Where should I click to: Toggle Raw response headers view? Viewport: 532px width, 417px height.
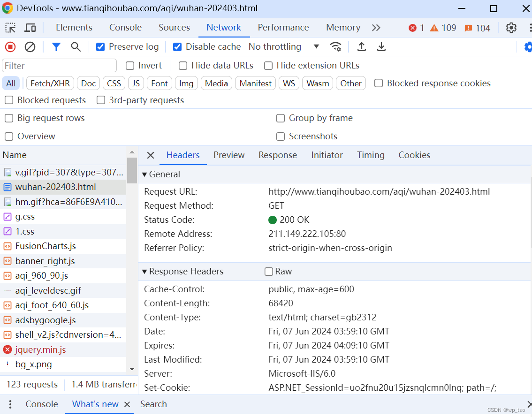pos(269,272)
